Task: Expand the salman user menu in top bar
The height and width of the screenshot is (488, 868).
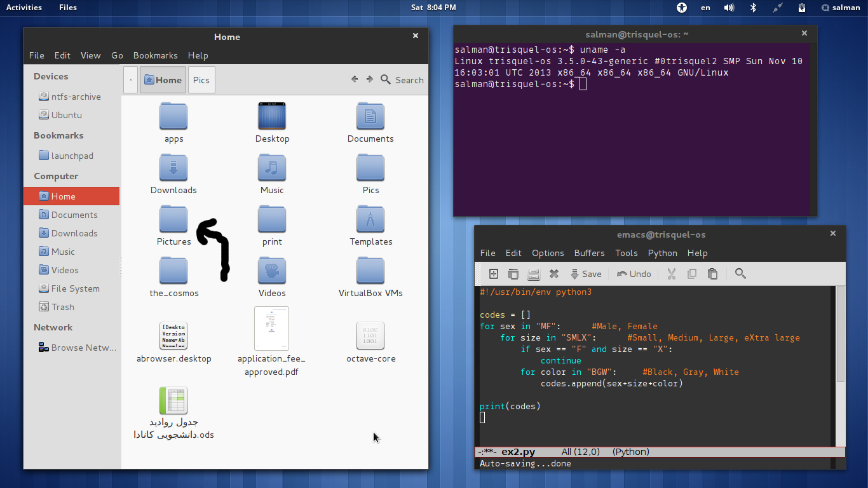Action: pyautogui.click(x=840, y=8)
